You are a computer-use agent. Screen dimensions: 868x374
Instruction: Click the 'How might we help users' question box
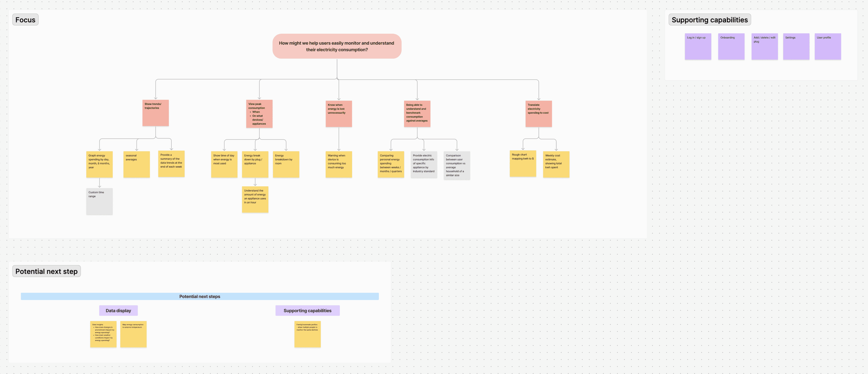337,46
